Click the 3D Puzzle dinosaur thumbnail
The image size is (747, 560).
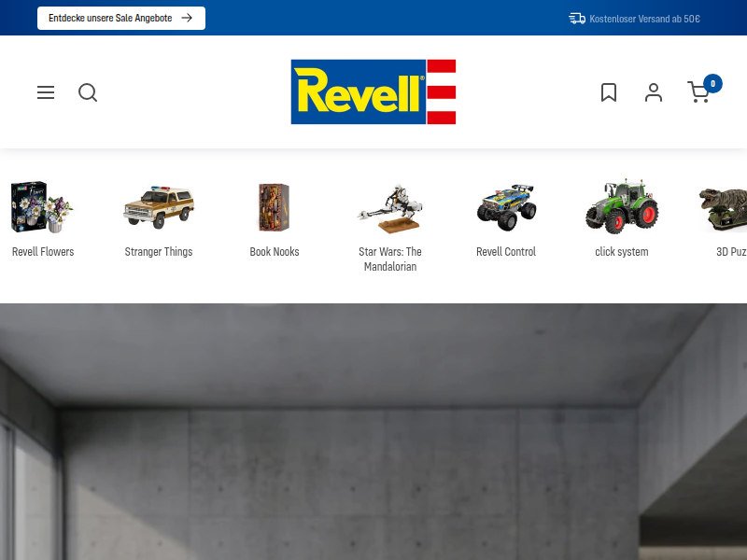pos(723,208)
